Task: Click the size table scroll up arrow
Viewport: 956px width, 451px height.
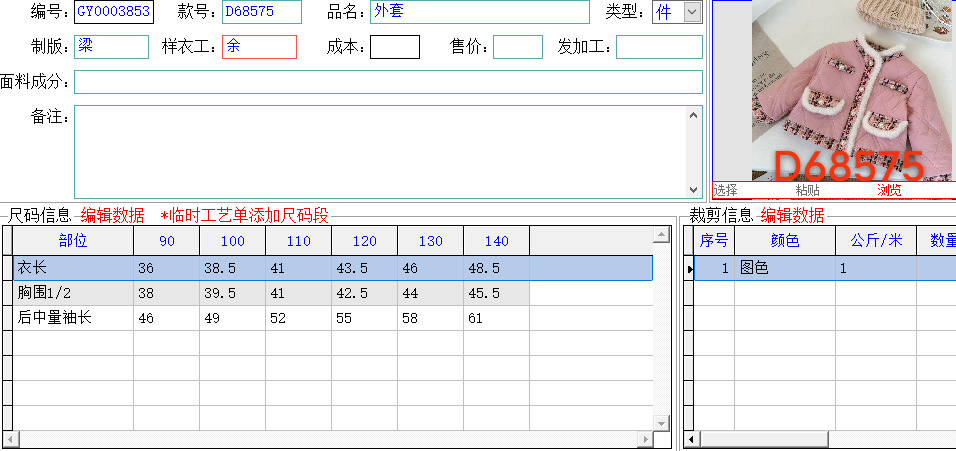Action: pyautogui.click(x=662, y=235)
